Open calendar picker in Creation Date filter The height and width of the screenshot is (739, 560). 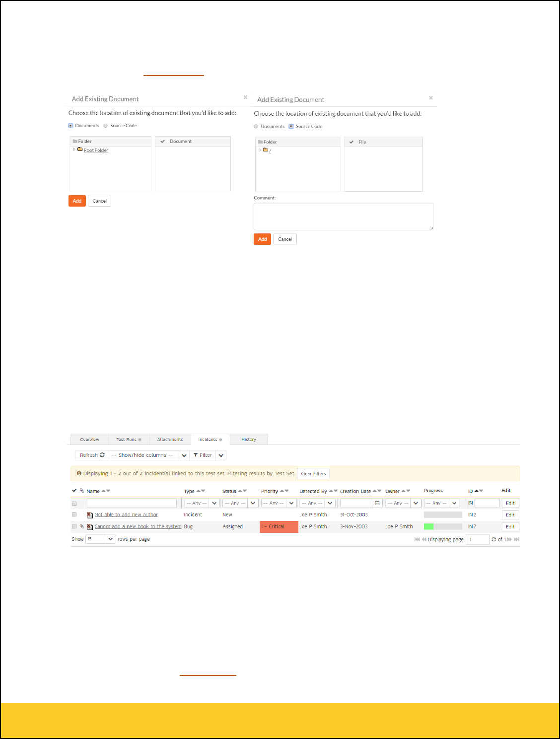coord(377,503)
